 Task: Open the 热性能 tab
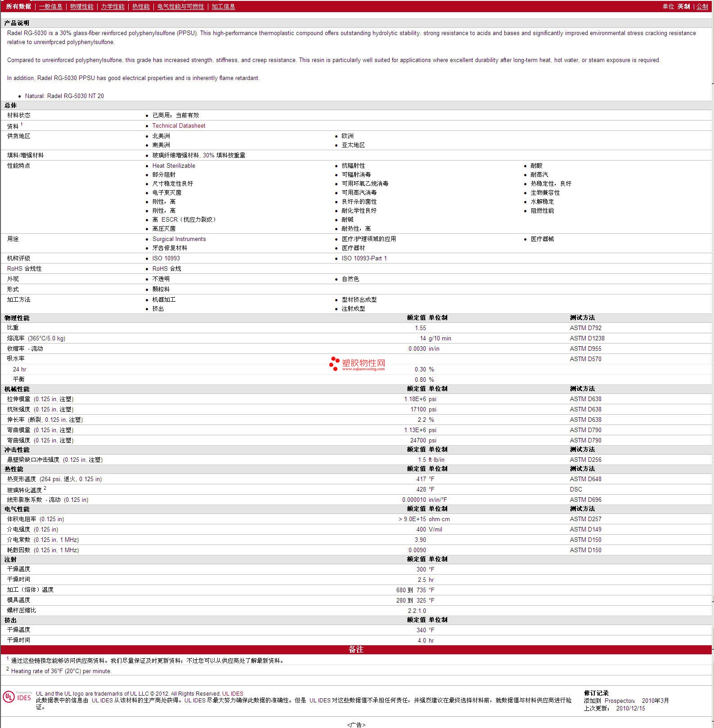pos(141,6)
